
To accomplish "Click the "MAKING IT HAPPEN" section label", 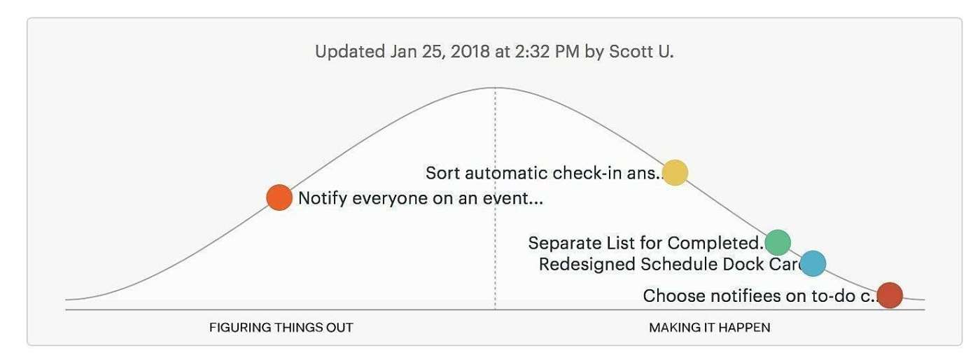I will click(x=709, y=328).
